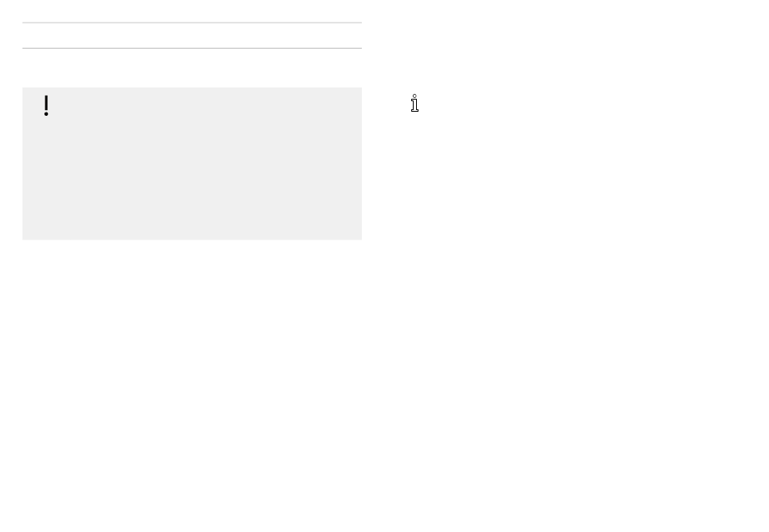The height and width of the screenshot is (532, 769).
Task: Click the exclamation mark warning icon
Action: [46, 105]
